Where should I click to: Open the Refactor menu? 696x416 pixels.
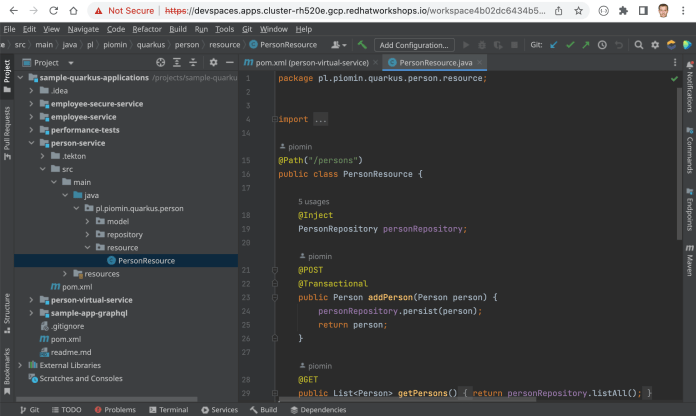point(149,30)
